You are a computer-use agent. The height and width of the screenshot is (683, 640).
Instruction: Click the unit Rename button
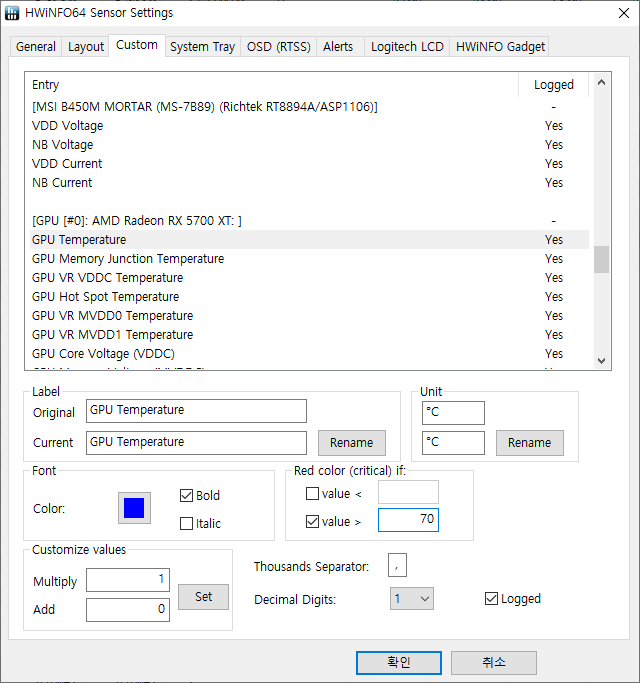click(529, 443)
